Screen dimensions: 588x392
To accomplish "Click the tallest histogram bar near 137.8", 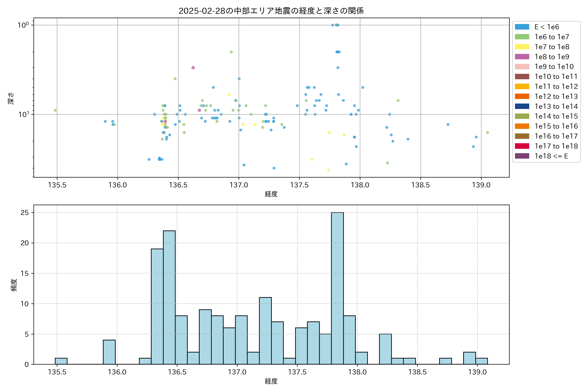I will (x=337, y=287).
